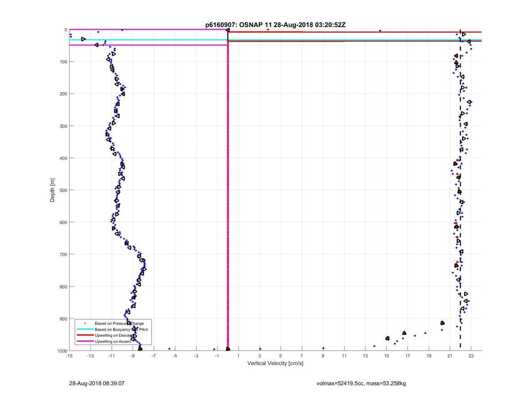Click the x-axis tick label "19"

(x=429, y=356)
